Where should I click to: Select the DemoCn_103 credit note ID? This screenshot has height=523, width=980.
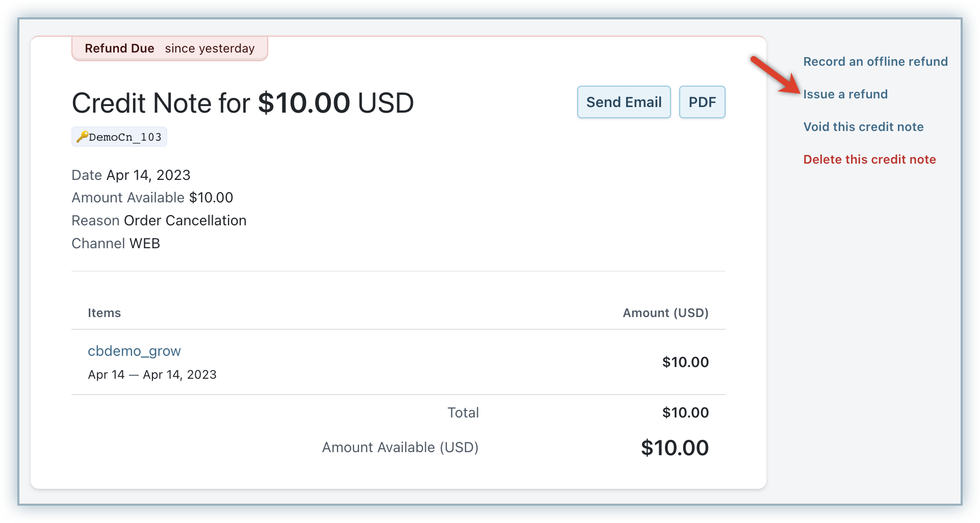(125, 137)
